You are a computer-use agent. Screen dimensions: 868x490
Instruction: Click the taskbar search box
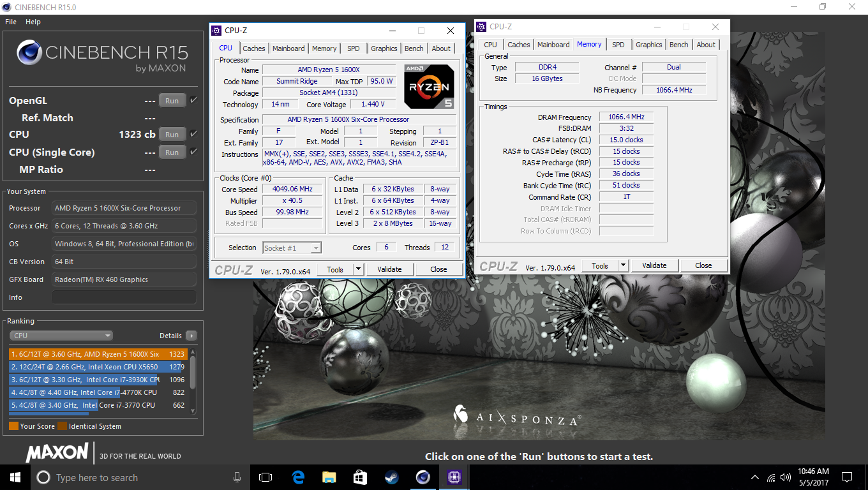[140, 477]
